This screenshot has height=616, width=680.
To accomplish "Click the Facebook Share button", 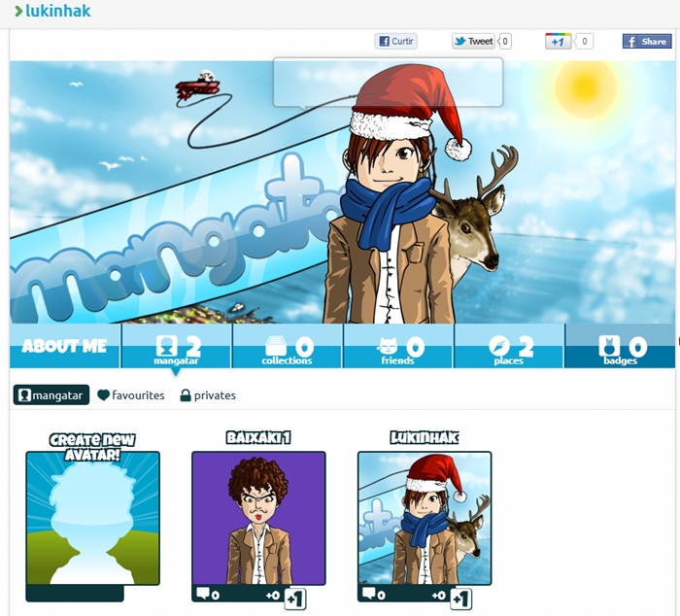I will pyautogui.click(x=647, y=41).
